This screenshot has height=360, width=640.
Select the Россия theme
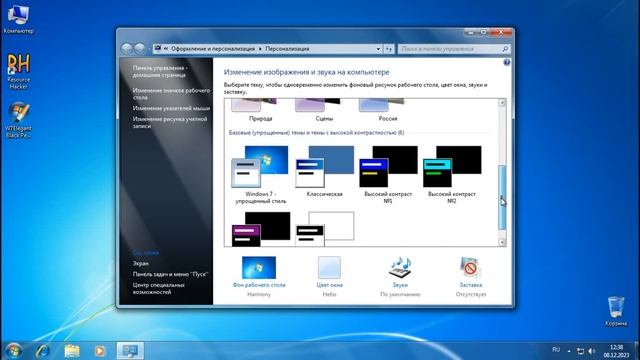coord(388,111)
